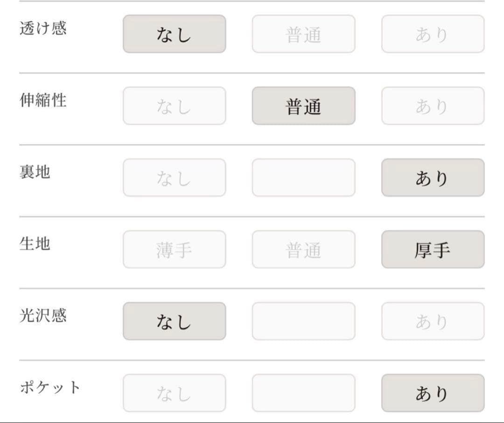This screenshot has height=423, width=504.
Task: Set 生地 thickness to 普通
Action: 303,250
